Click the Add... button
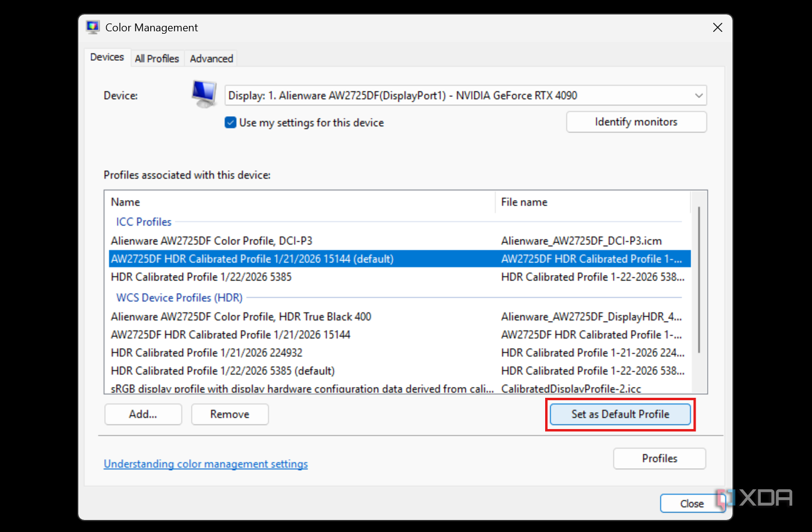Screen dimensions: 812x532 (143, 414)
